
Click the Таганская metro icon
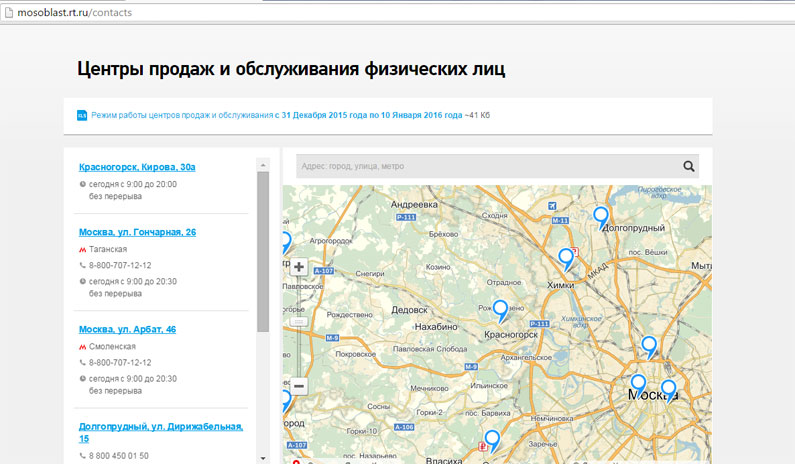coord(82,249)
